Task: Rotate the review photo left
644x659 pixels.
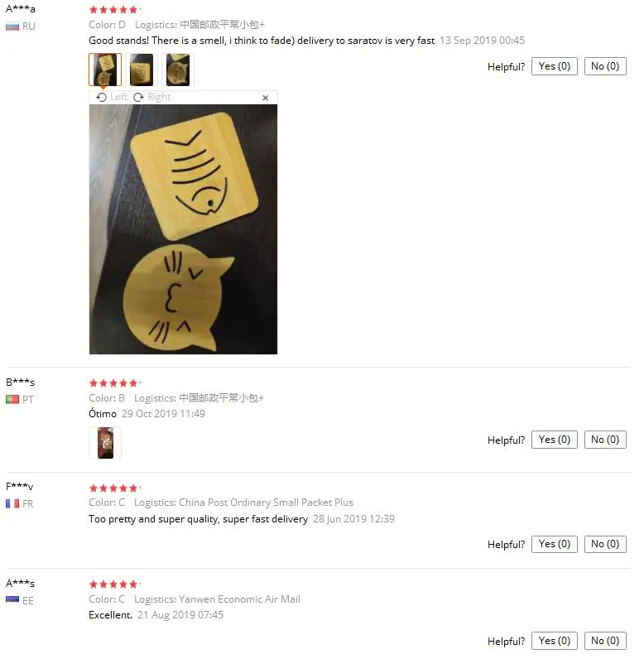Action: click(x=112, y=97)
